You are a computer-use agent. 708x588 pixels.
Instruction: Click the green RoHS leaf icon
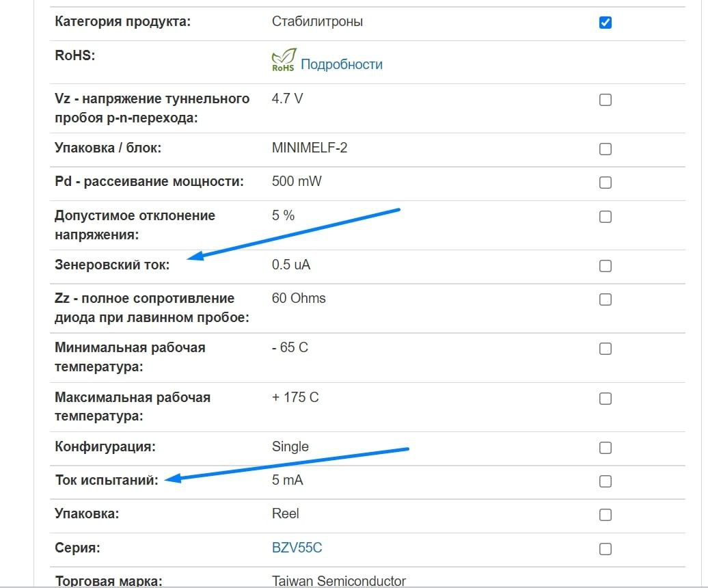pos(284,60)
